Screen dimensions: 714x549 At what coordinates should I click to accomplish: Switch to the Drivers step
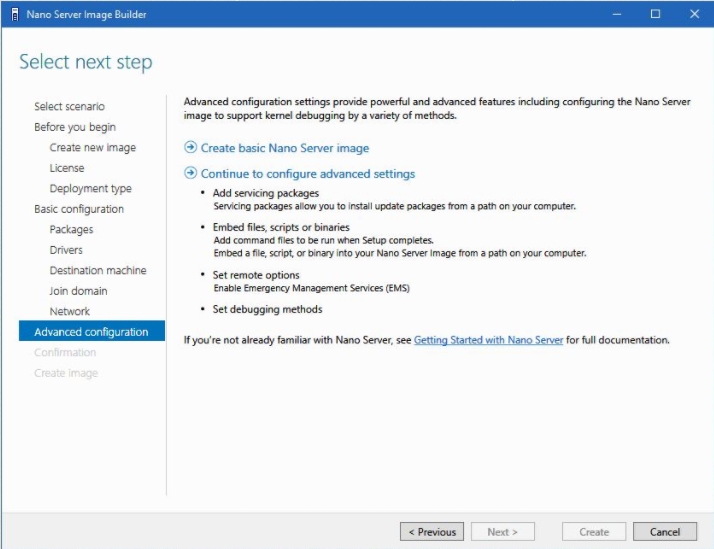66,250
